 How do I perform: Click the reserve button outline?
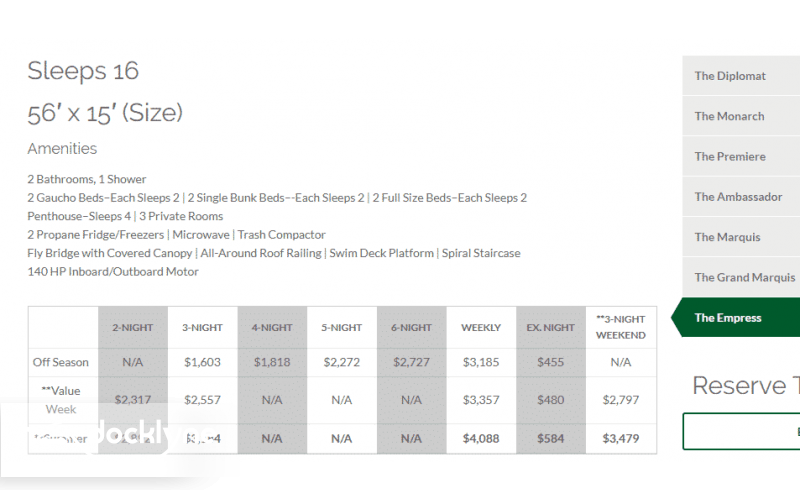tap(742, 432)
